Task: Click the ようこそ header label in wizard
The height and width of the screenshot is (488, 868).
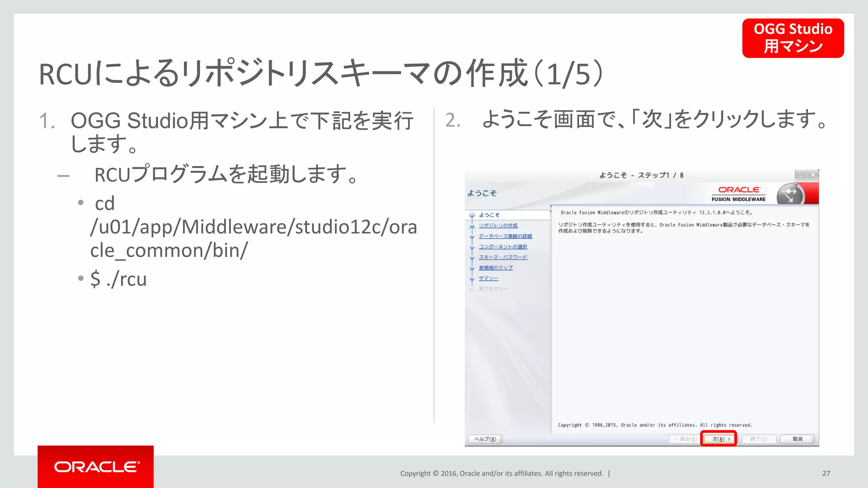Action: (482, 193)
